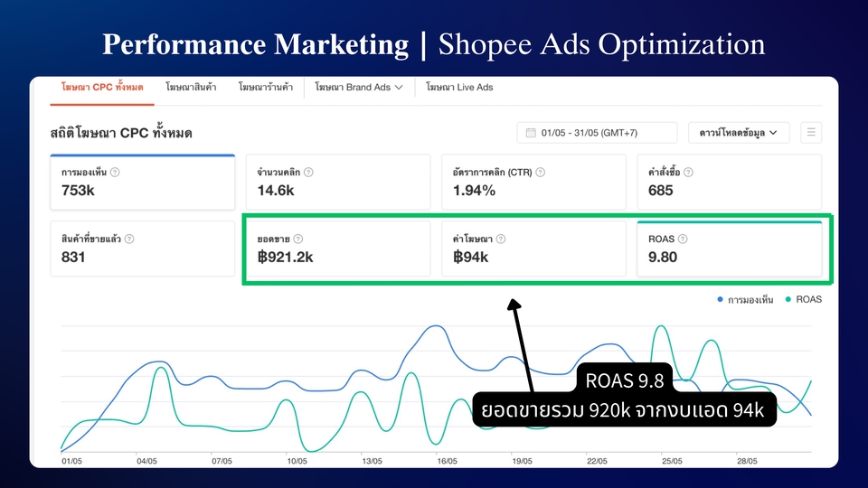Click the 10/05 date label on chart axis
The width and height of the screenshot is (868, 488).
297,461
